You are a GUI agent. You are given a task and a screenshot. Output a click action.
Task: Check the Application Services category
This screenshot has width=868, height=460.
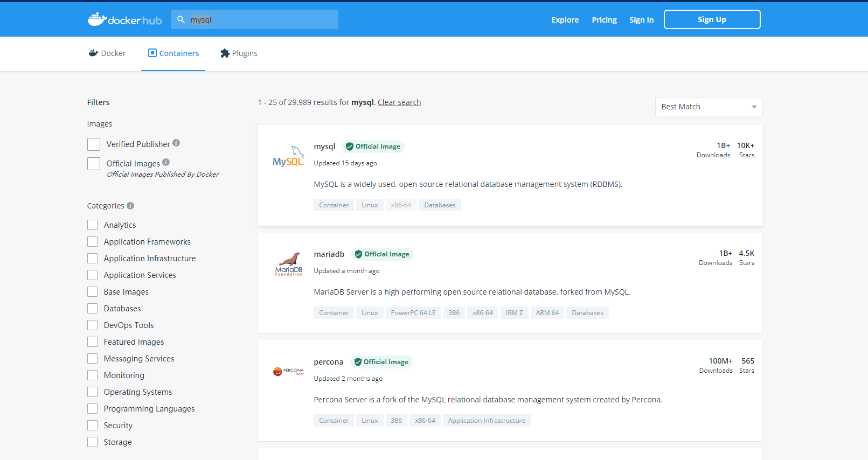[x=93, y=275]
